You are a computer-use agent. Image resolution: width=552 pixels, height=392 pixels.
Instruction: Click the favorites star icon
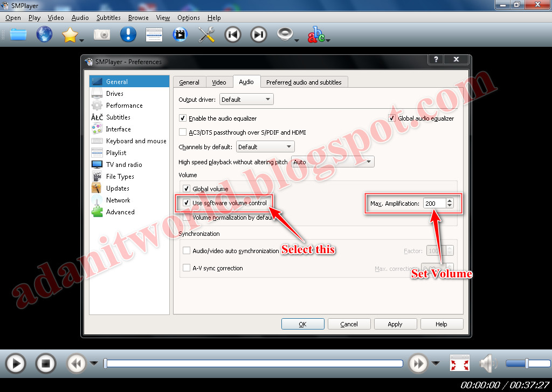(x=70, y=35)
